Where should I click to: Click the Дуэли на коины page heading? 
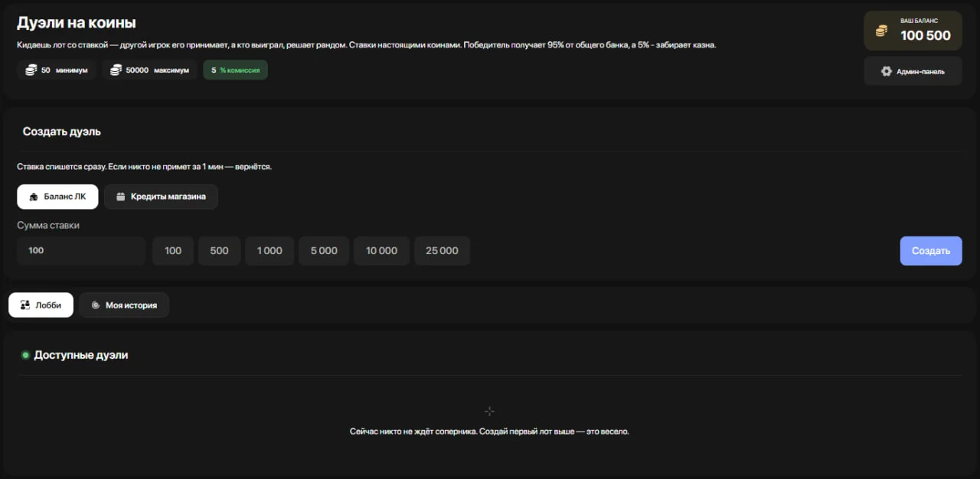click(x=77, y=23)
